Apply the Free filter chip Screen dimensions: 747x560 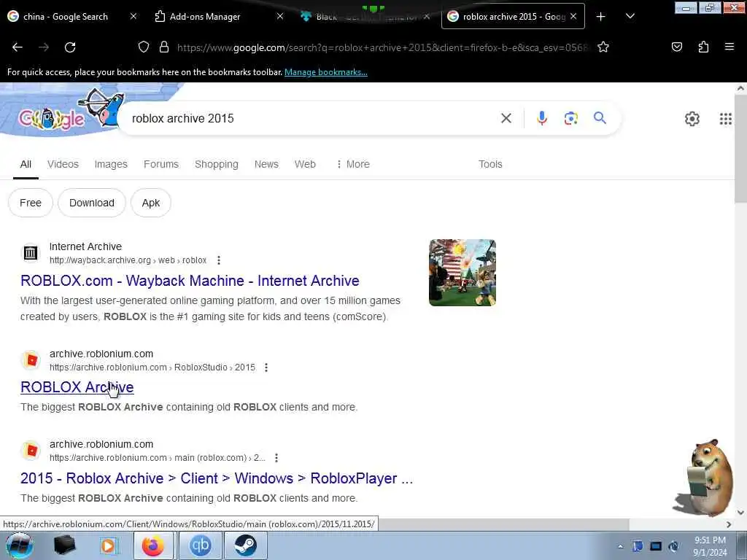tap(31, 203)
